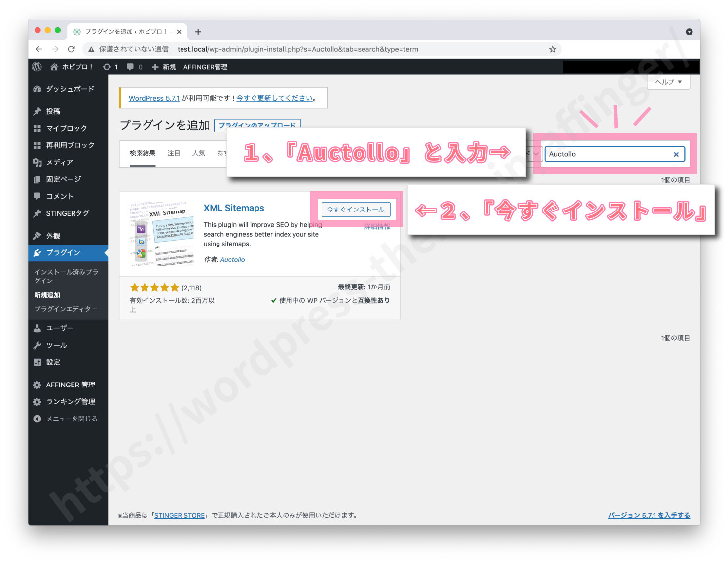Open the search type dropdown beside search field
Image resolution: width=728 pixels, height=562 pixels.
(x=535, y=154)
